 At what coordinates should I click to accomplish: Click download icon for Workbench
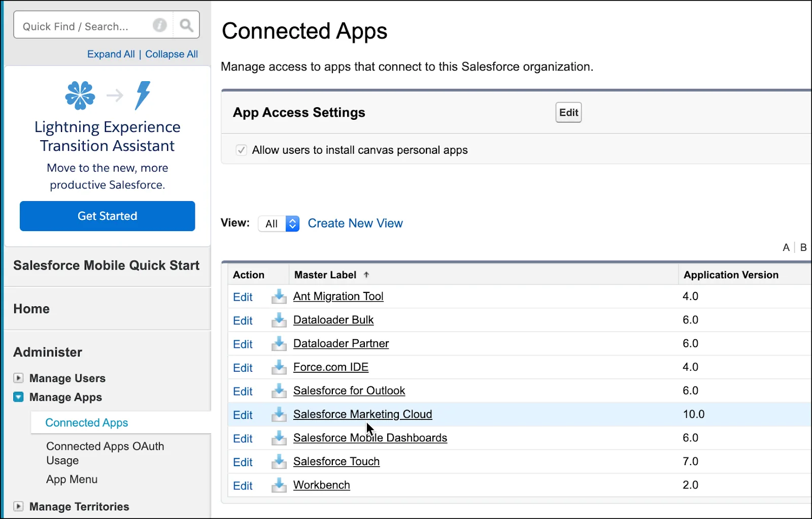(279, 485)
